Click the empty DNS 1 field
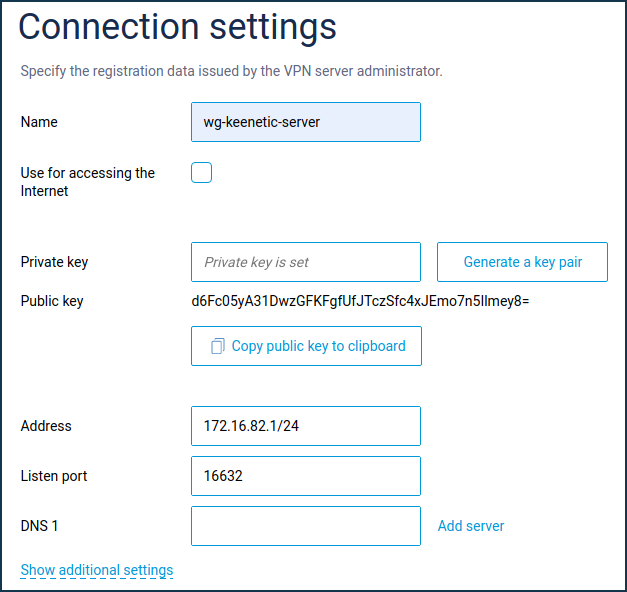Image resolution: width=627 pixels, height=592 pixels. tap(306, 526)
